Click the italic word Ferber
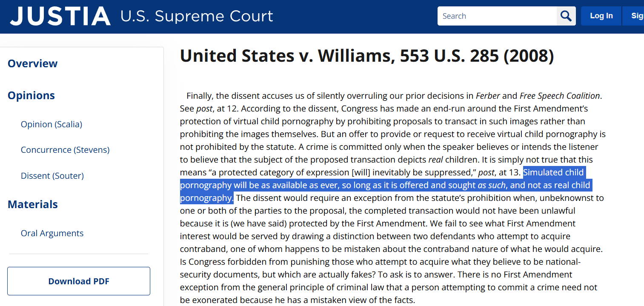Image resolution: width=644 pixels, height=306 pixels. point(487,96)
